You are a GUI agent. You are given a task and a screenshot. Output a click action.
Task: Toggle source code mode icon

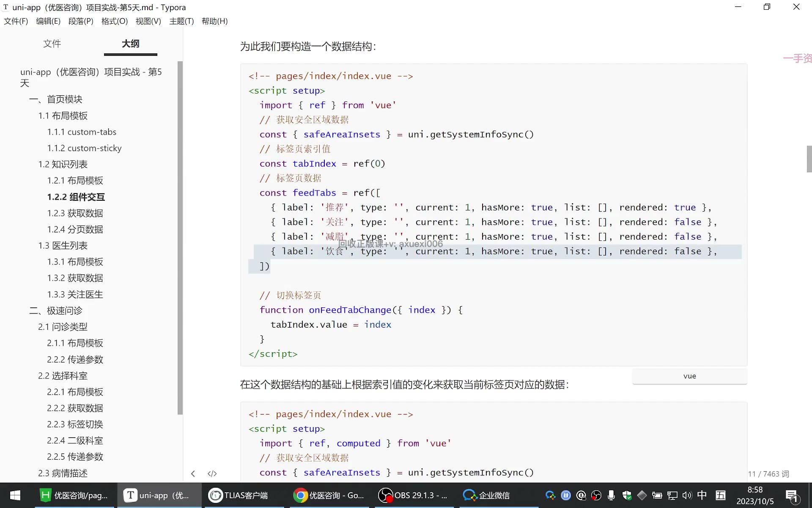pos(212,474)
